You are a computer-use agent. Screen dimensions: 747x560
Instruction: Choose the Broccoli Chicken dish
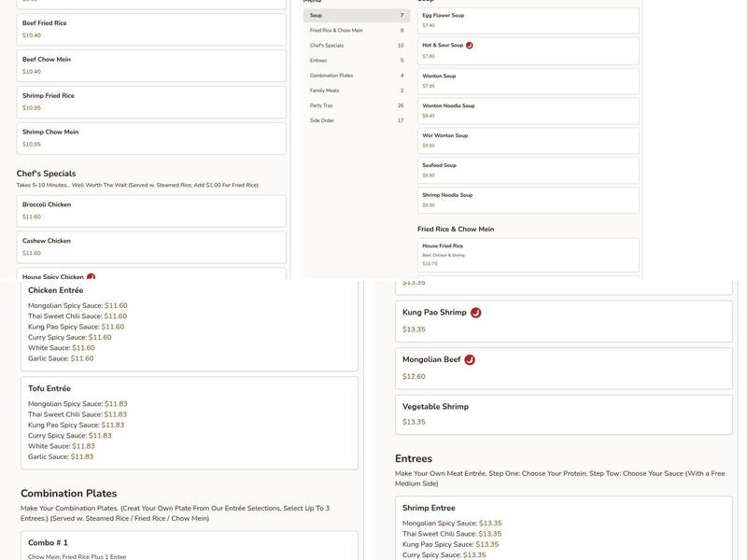[151, 211]
